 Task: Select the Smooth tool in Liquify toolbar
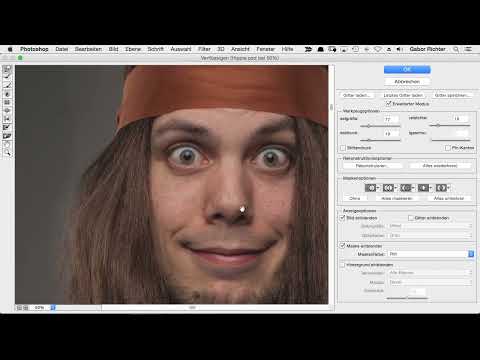click(x=7, y=86)
